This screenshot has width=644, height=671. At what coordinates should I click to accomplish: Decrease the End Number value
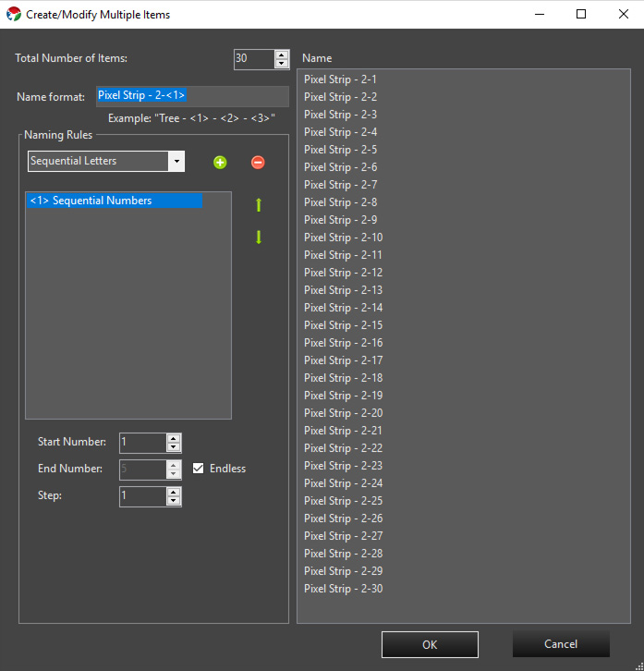(174, 474)
